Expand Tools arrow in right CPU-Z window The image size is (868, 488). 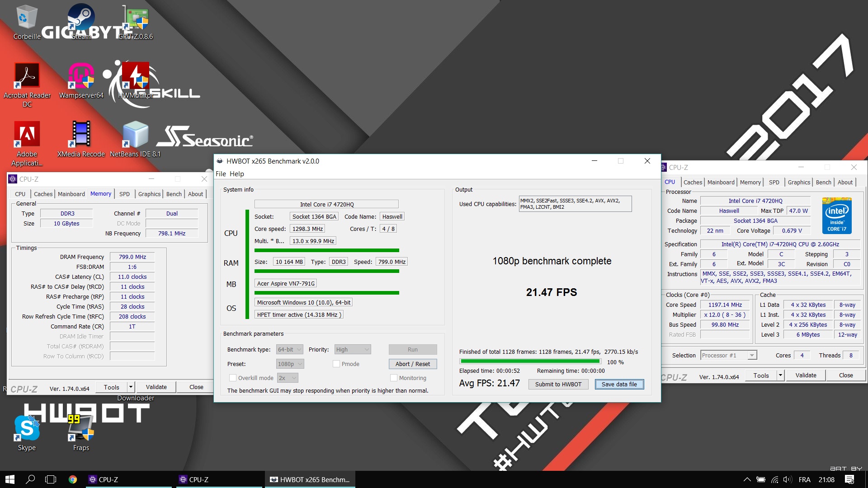(x=780, y=375)
